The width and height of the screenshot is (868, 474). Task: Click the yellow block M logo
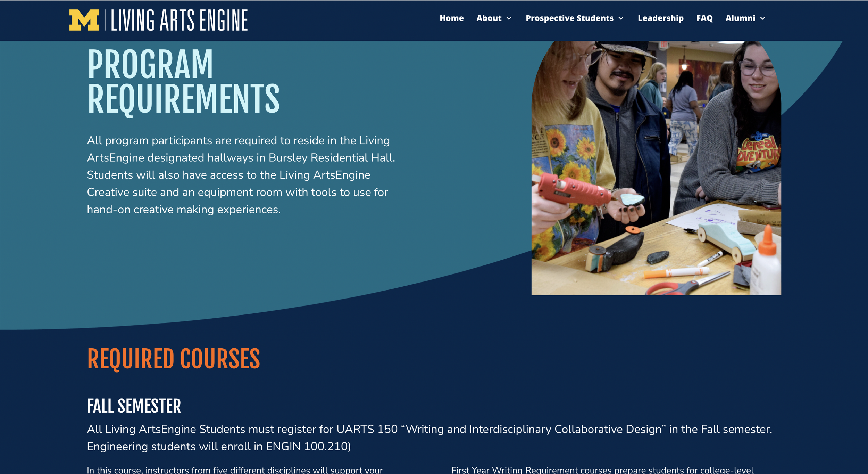(x=84, y=20)
